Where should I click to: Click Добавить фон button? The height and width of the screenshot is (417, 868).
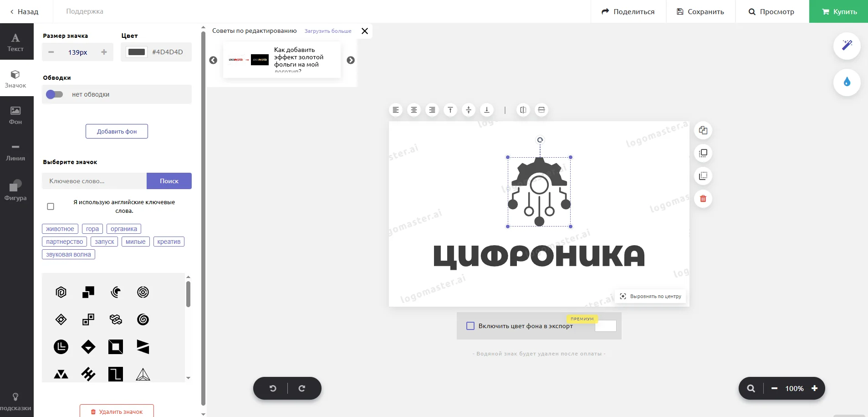coord(117,131)
